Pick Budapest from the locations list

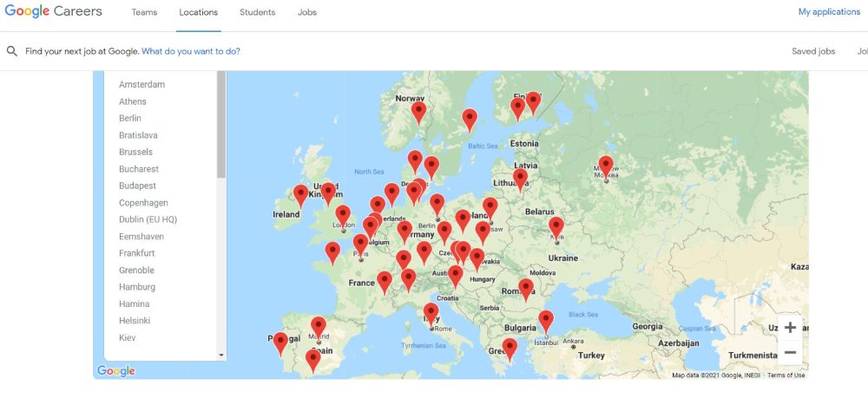[x=137, y=186]
